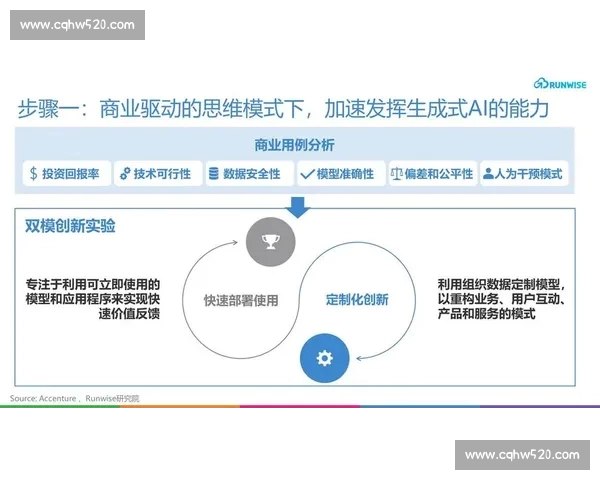Viewport: 600px width, 480px height.
Task: Select the 数据安全性 pill label
Action: [252, 174]
